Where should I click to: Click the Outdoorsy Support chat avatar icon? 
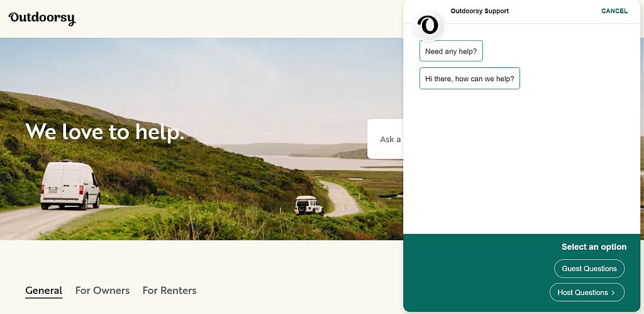pyautogui.click(x=428, y=25)
